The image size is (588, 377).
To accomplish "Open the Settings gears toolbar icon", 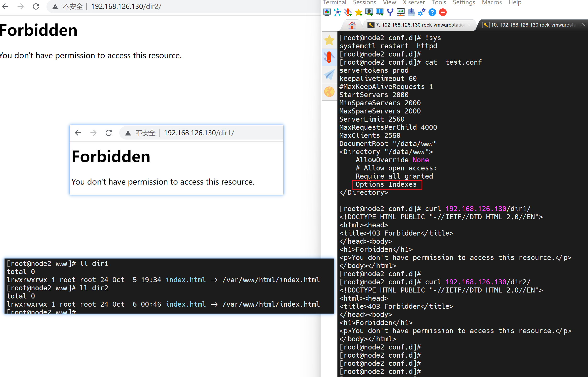I will pyautogui.click(x=422, y=12).
